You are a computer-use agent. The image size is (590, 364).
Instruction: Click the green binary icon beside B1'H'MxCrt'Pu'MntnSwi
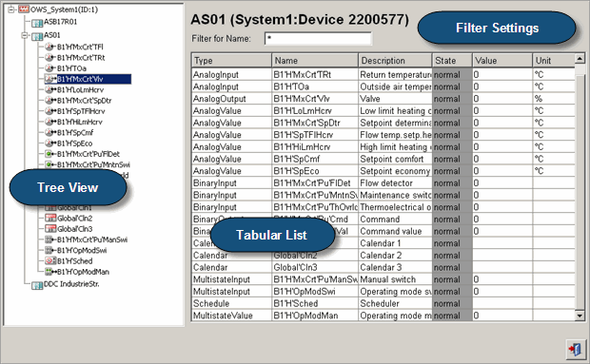pyautogui.click(x=50, y=164)
